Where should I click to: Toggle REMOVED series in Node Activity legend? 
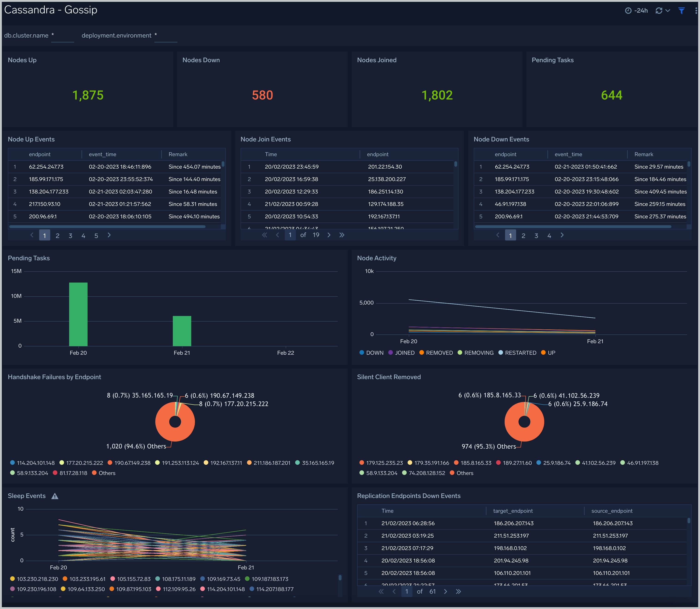tap(436, 353)
